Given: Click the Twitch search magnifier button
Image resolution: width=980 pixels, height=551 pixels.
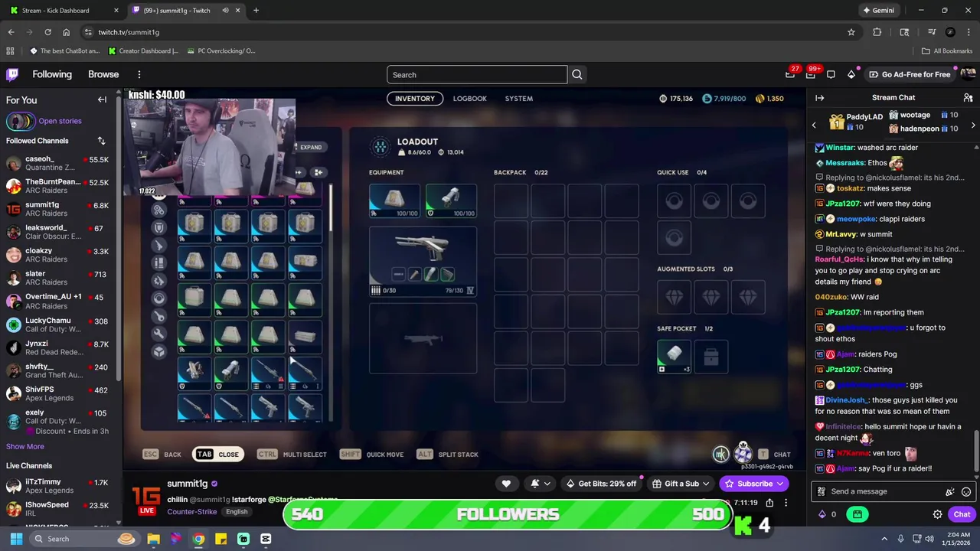Looking at the screenshot, I should pos(577,74).
